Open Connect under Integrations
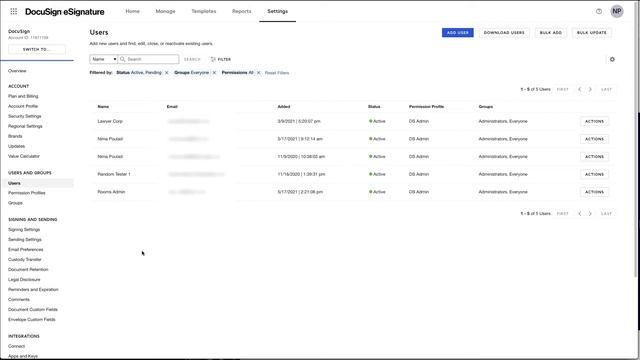Screen dimensions: 640x360 (16, 346)
